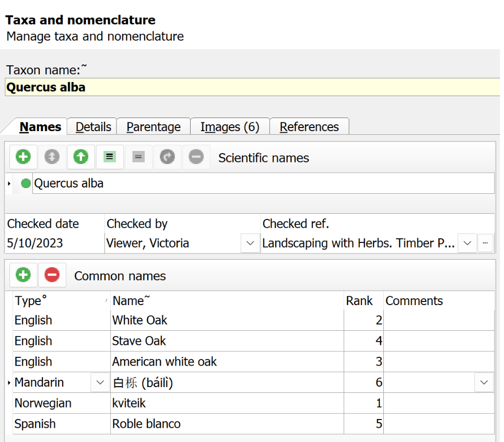Image resolution: width=504 pixels, height=442 pixels.
Task: Click the grey curved-arrow icon in Scientific names toolbar
Action: pos(167,157)
